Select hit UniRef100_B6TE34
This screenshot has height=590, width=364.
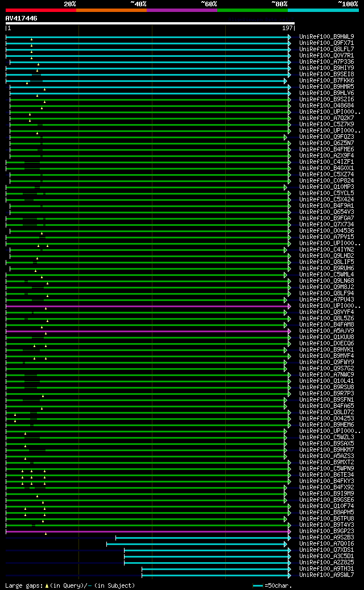[x=326, y=475]
